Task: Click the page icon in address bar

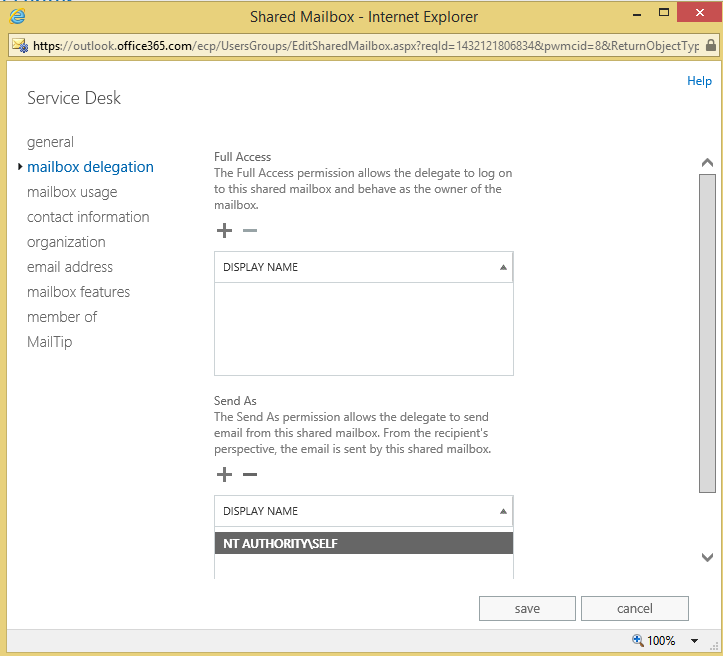Action: tap(20, 45)
